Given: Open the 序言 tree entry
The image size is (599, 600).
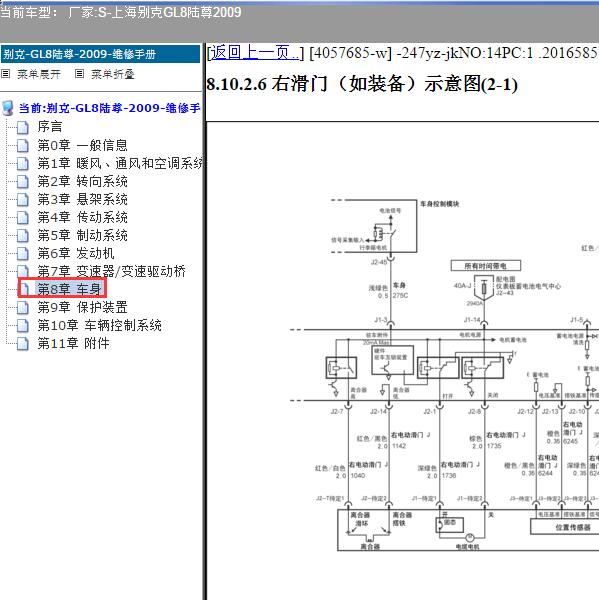Looking at the screenshot, I should coord(50,127).
